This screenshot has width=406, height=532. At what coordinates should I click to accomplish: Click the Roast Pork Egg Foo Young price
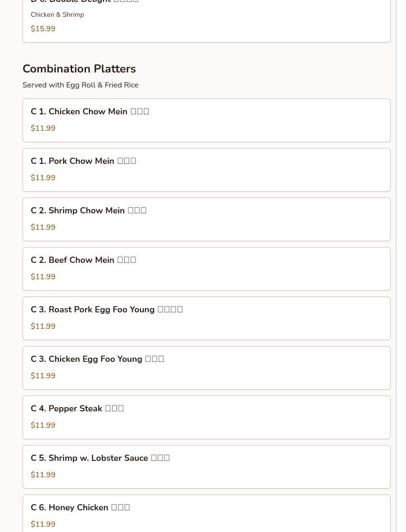pos(43,326)
